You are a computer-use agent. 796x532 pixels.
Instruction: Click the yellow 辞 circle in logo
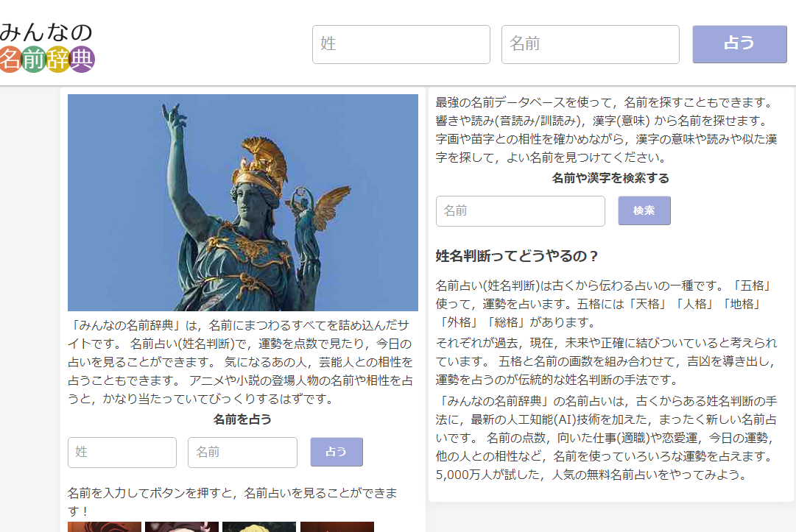pos(57,60)
